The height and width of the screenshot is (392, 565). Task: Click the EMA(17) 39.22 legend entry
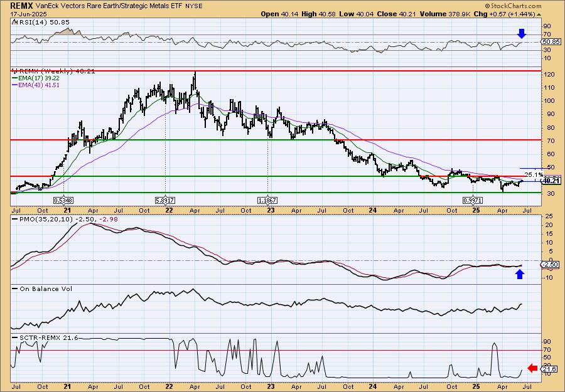(x=36, y=78)
